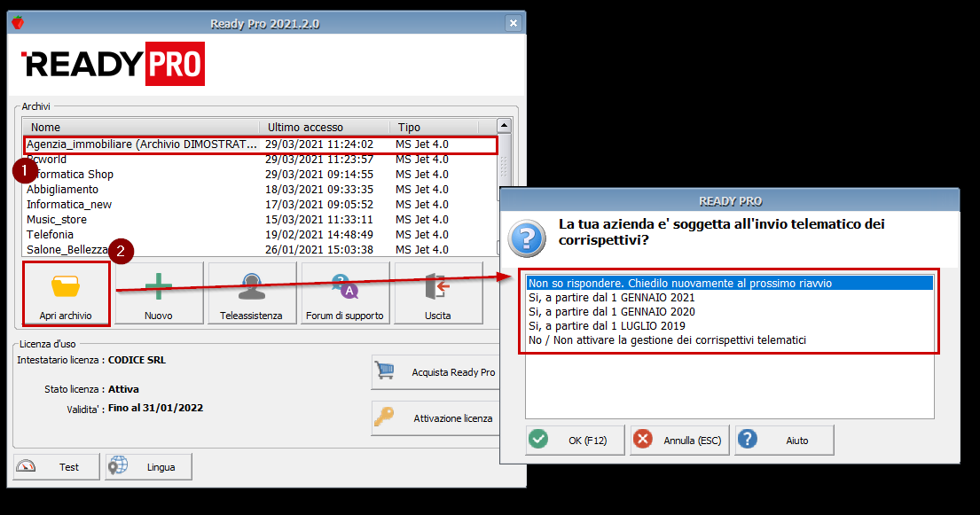Run the Test speed gauge button

tap(56, 467)
